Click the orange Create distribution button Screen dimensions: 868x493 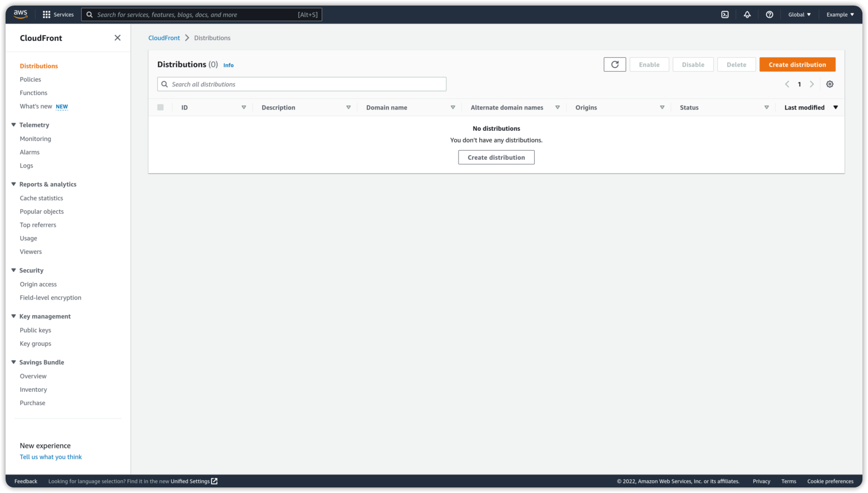(797, 65)
